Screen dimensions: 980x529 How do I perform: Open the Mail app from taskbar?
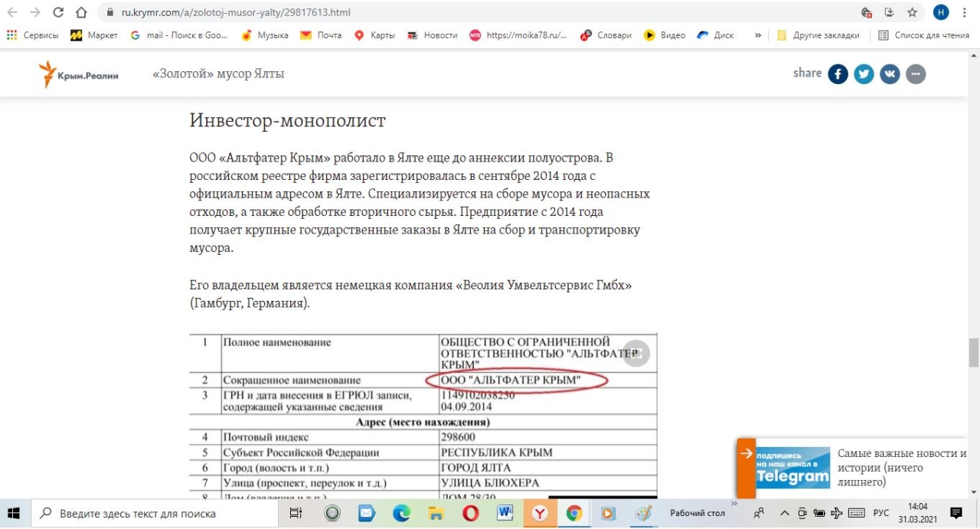(x=367, y=514)
